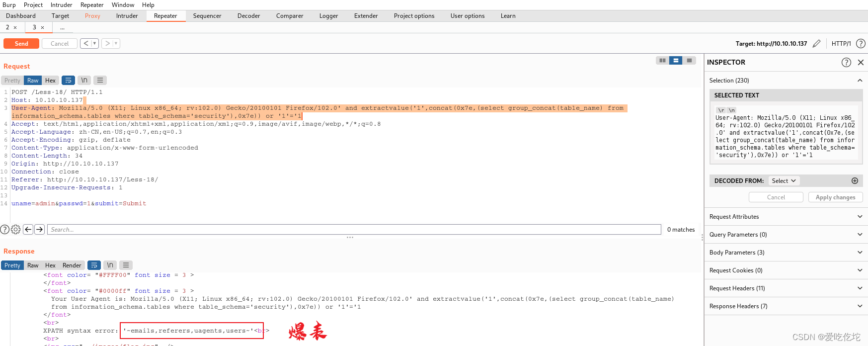This screenshot has width=868, height=346.
Task: Open the Decoded From Select dropdown
Action: point(784,181)
